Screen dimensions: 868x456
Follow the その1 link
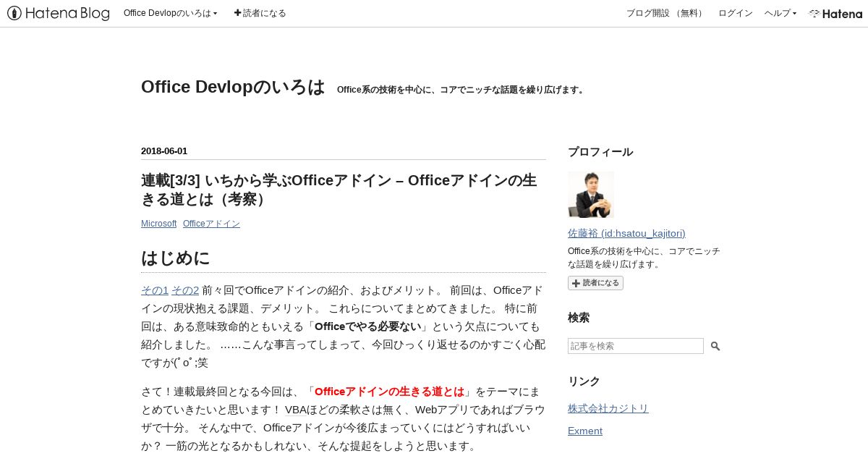(155, 290)
